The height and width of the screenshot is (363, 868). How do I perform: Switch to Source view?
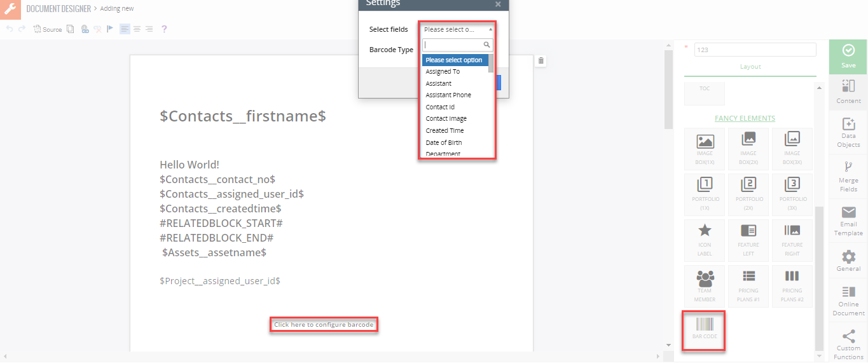point(48,29)
